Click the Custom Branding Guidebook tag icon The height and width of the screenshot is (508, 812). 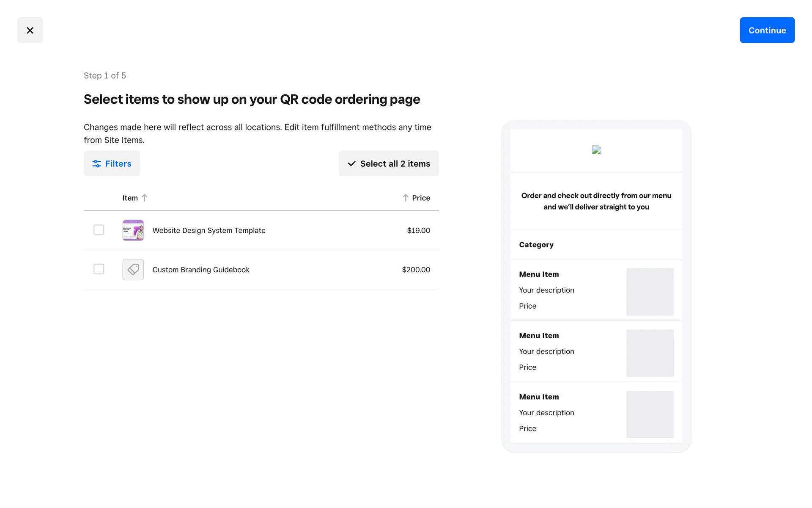click(x=133, y=270)
